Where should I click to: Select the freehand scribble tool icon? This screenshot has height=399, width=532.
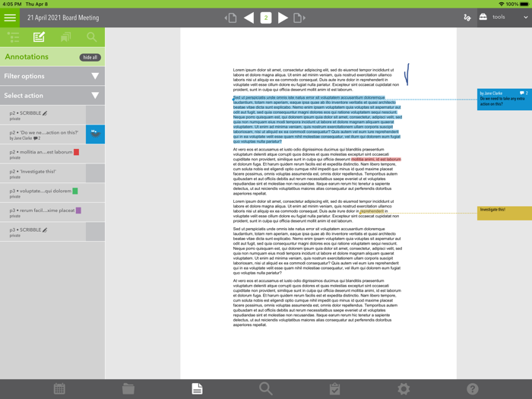pyautogui.click(x=467, y=17)
